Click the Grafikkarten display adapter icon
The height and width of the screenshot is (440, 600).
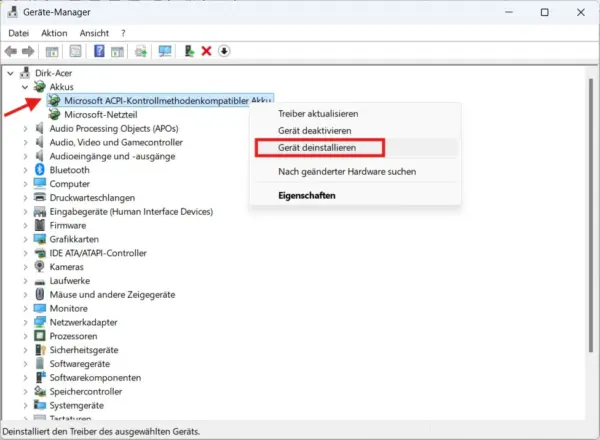click(39, 239)
